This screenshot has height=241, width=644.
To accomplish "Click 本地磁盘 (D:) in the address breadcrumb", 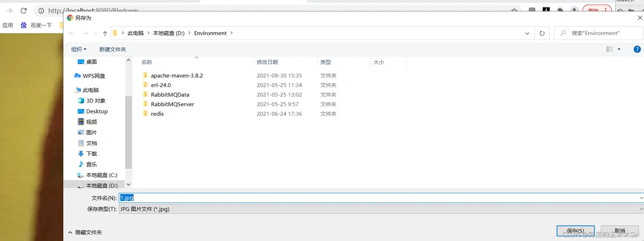I will point(168,33).
